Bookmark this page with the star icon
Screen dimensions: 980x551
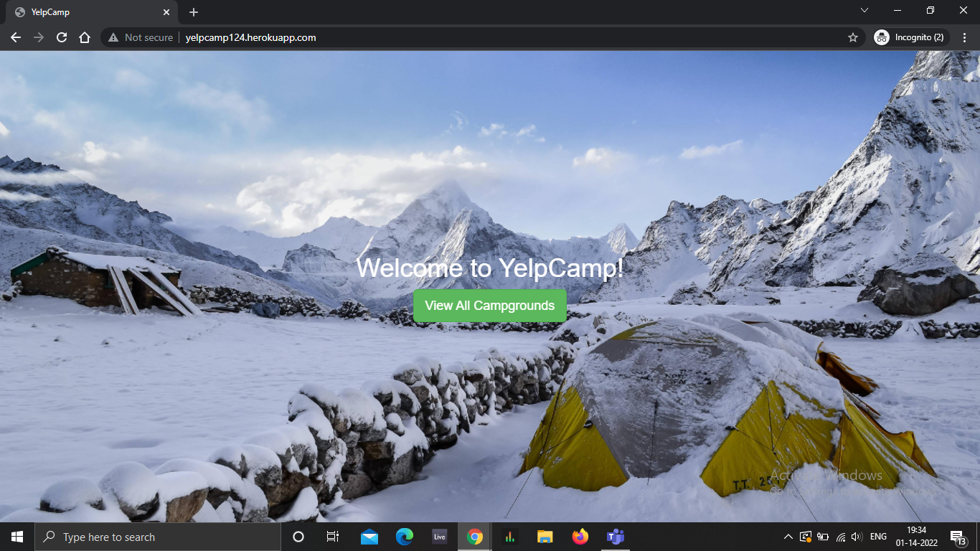tap(853, 37)
